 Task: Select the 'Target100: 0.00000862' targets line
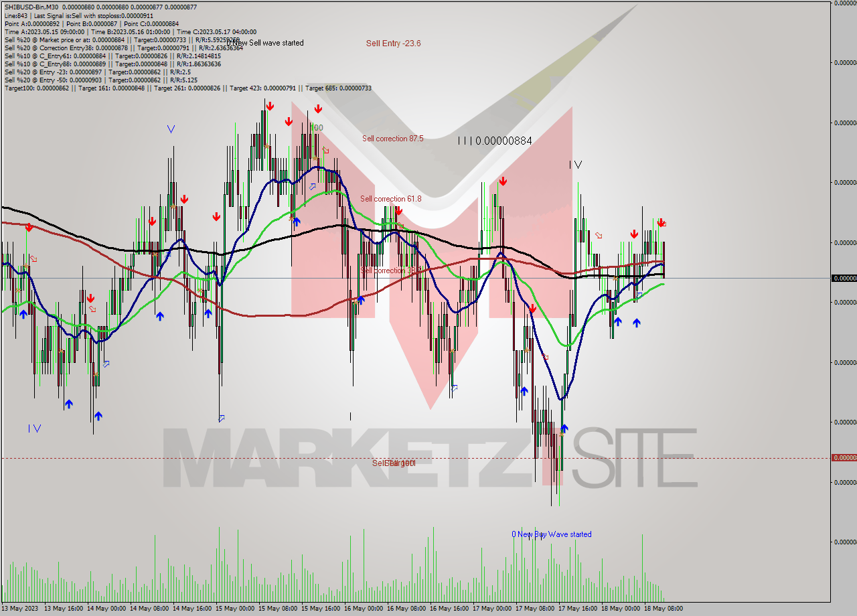point(187,88)
